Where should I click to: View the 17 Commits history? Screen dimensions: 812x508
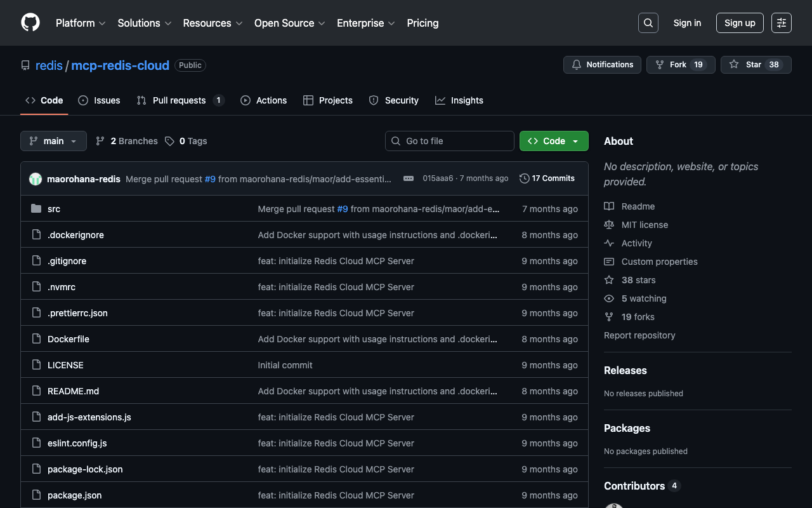point(547,178)
